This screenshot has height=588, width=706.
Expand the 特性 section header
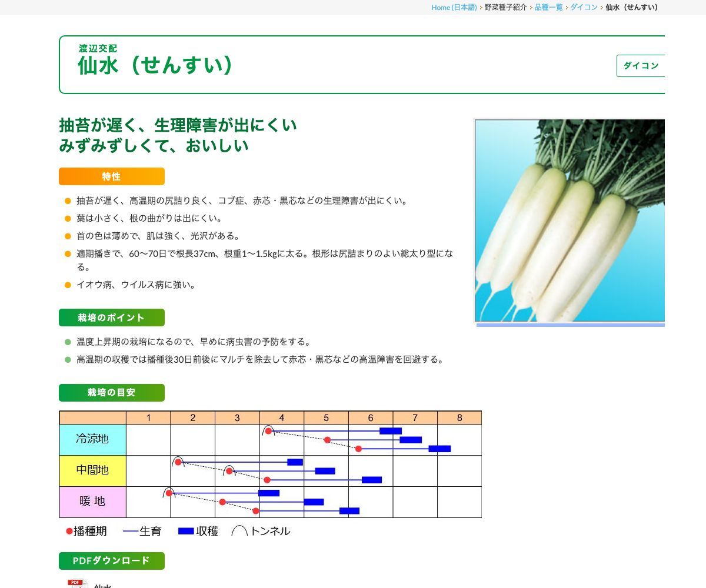111,176
